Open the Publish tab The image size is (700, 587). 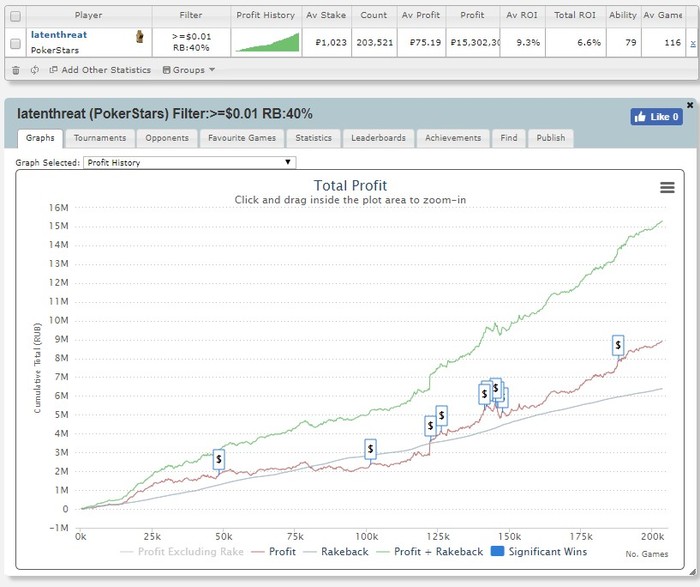coord(551,138)
